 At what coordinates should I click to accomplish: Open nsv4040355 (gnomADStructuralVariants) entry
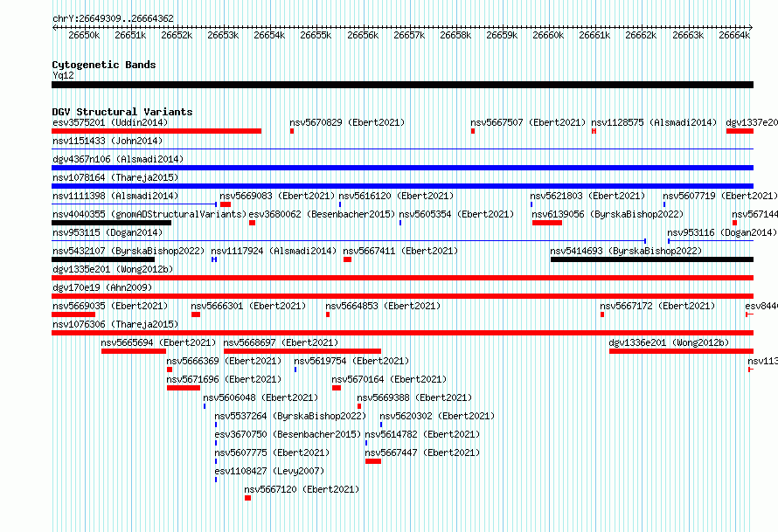click(x=149, y=214)
